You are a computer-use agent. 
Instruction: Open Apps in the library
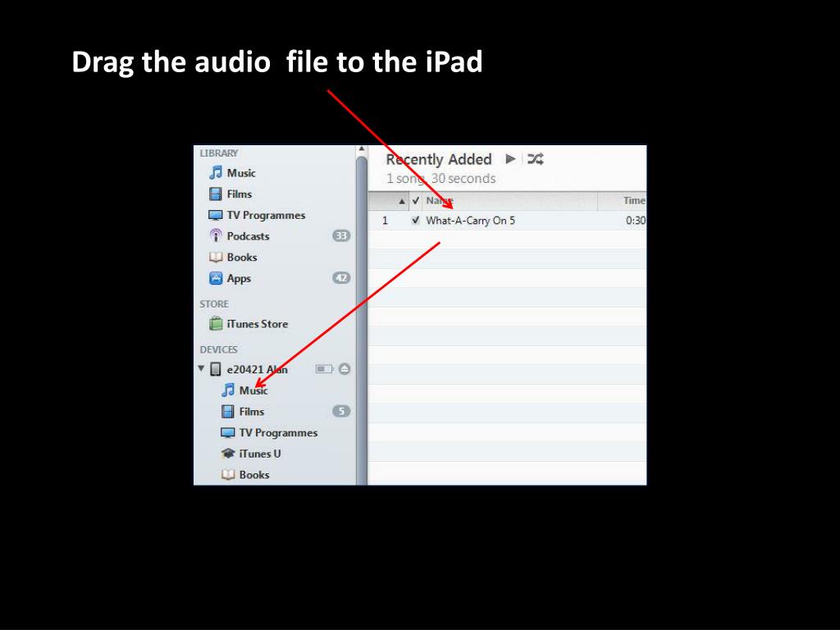[x=230, y=279]
